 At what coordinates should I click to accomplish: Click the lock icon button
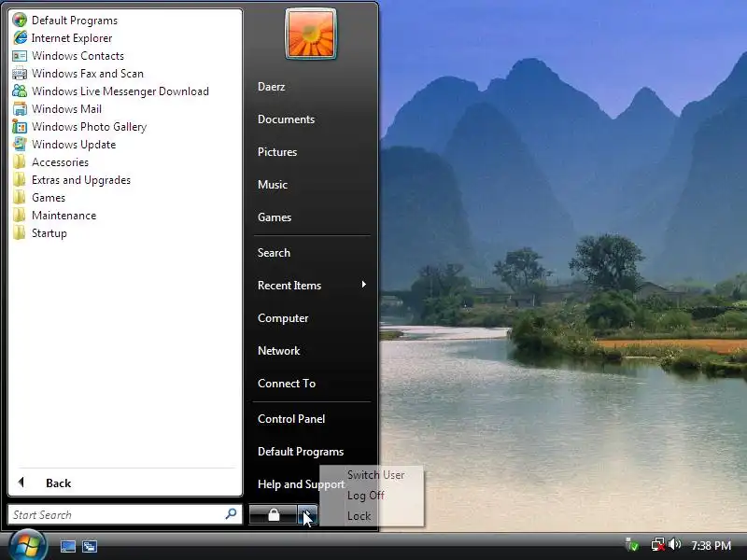(273, 515)
